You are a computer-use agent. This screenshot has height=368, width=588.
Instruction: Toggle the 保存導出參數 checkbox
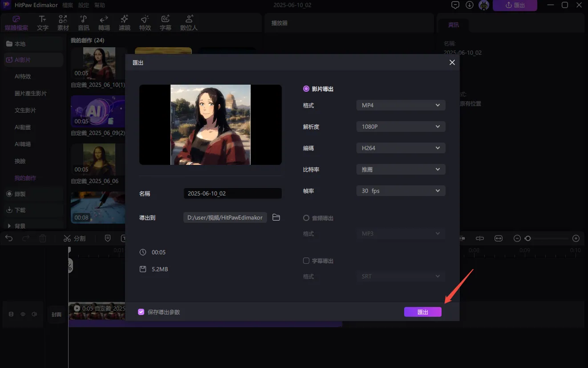141,312
